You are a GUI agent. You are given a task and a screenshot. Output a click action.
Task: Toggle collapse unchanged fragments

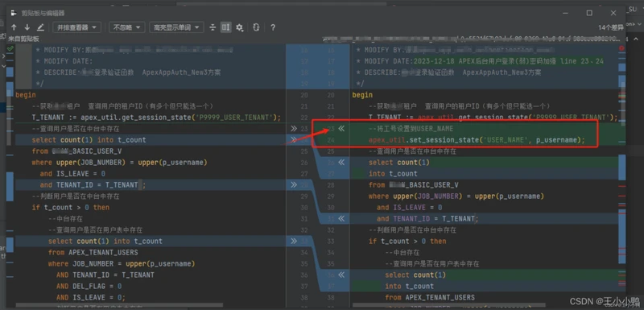coord(213,27)
